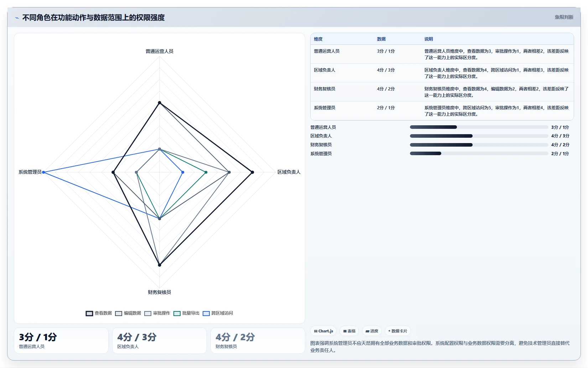
Task: Click the 系统管理员 row description text
Action: (496, 111)
